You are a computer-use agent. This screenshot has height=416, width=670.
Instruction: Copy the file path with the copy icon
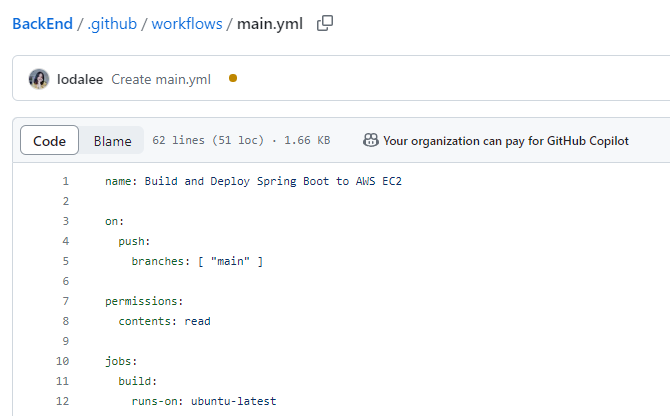pos(325,23)
